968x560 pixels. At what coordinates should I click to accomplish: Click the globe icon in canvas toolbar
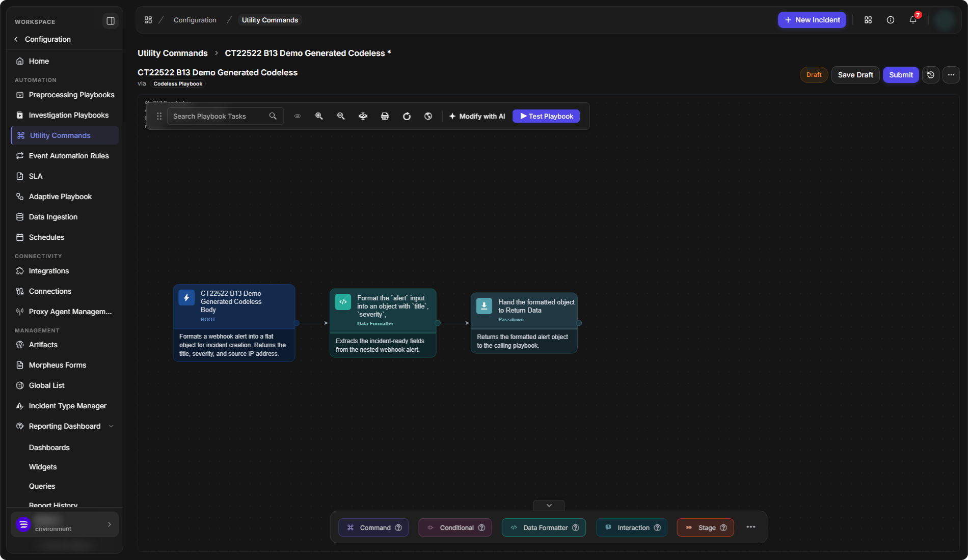pos(428,116)
